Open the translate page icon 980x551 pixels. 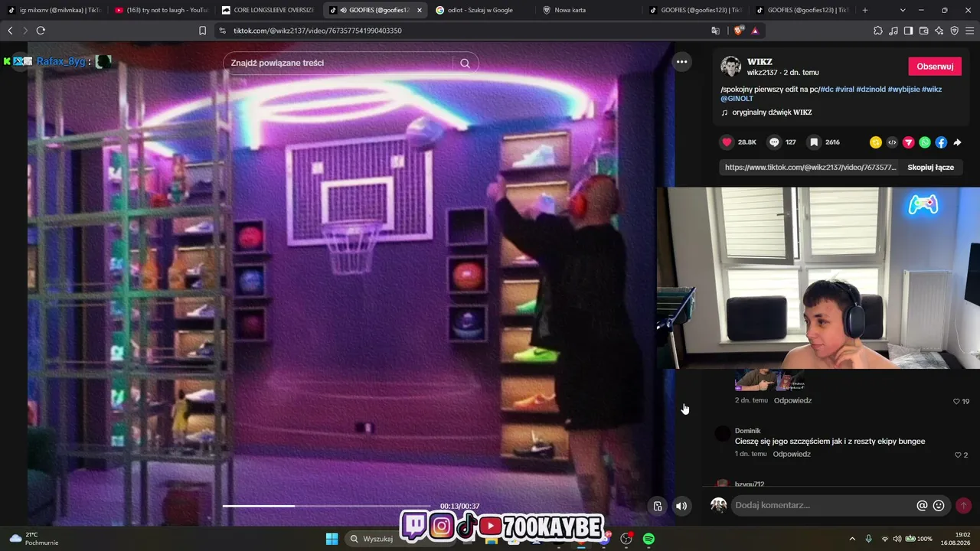pyautogui.click(x=715, y=31)
